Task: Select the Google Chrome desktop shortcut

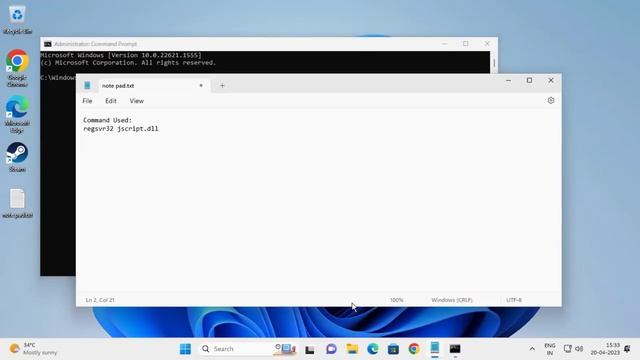Action: [x=17, y=68]
